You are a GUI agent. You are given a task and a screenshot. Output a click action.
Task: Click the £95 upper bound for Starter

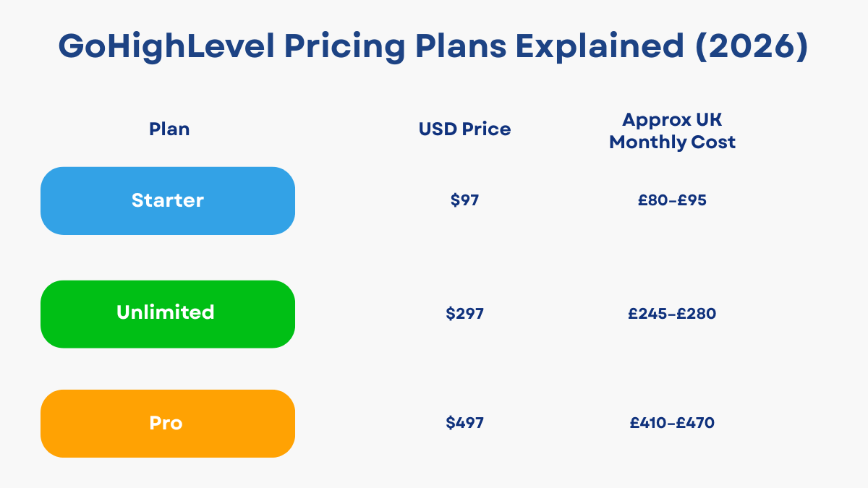[x=692, y=200]
